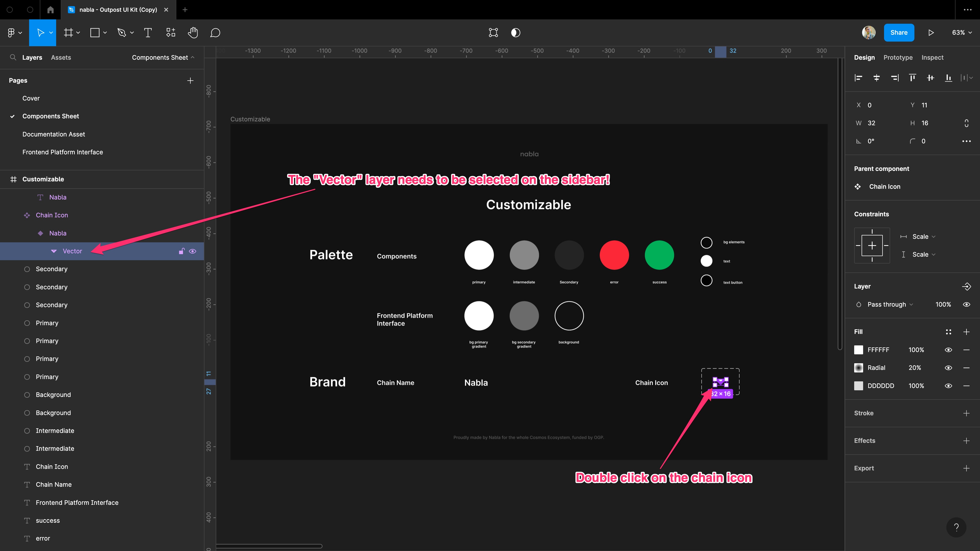Select Components Sheet page
Image resolution: width=980 pixels, height=551 pixels.
[51, 116]
